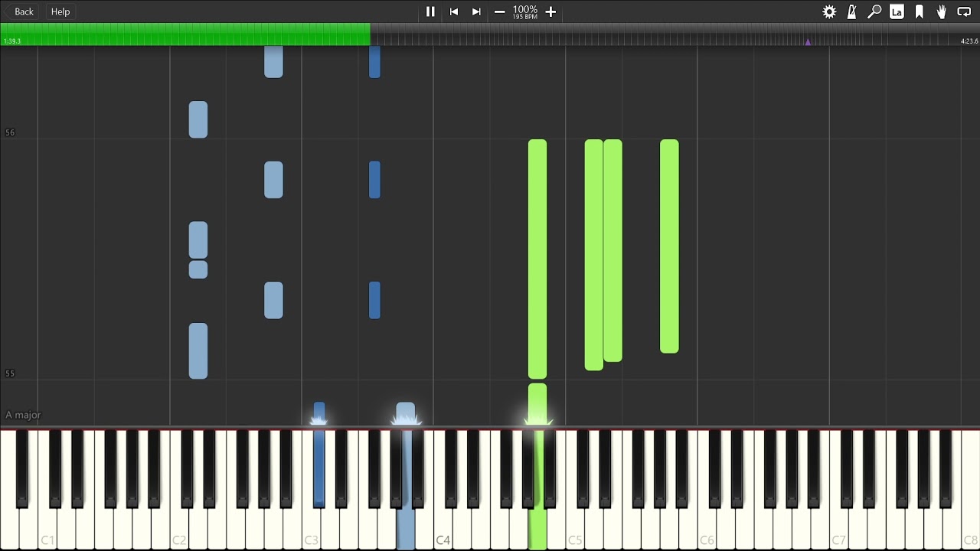Open the bookmarks icon
Image resolution: width=980 pixels, height=551 pixels.
pos(920,11)
